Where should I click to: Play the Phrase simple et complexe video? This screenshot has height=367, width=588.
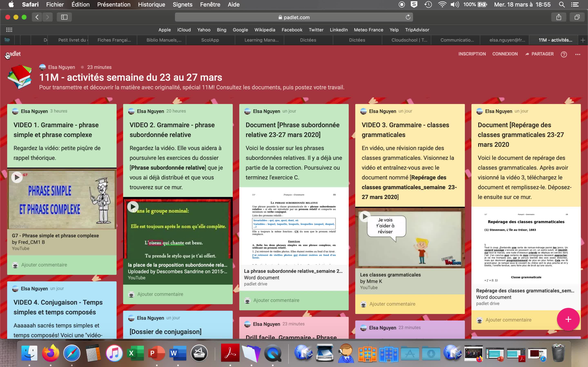click(17, 177)
